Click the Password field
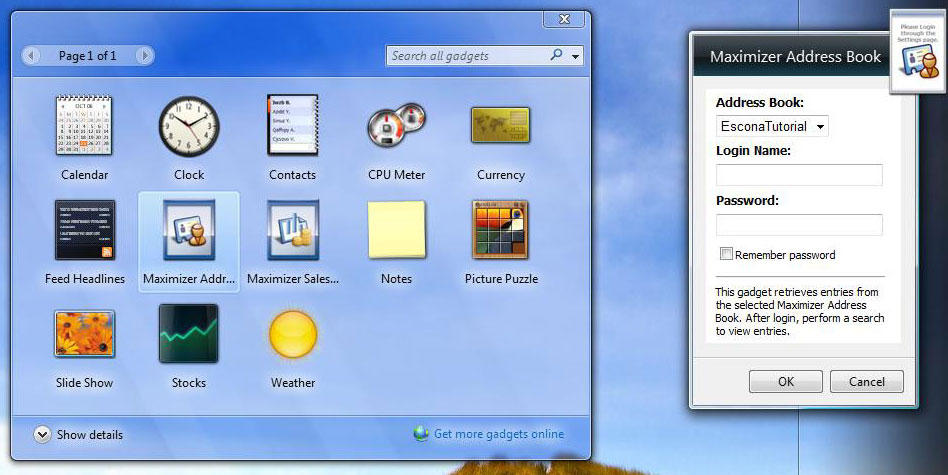 (799, 225)
